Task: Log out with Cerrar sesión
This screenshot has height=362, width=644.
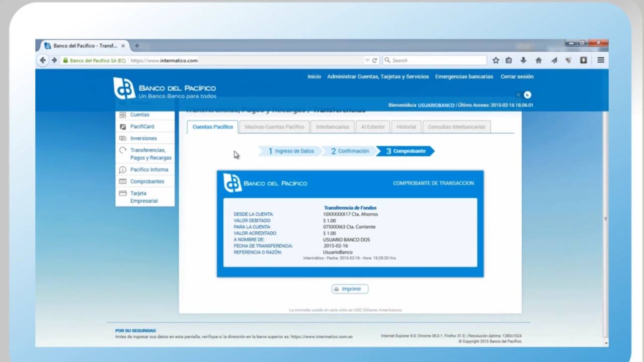Action: (517, 76)
